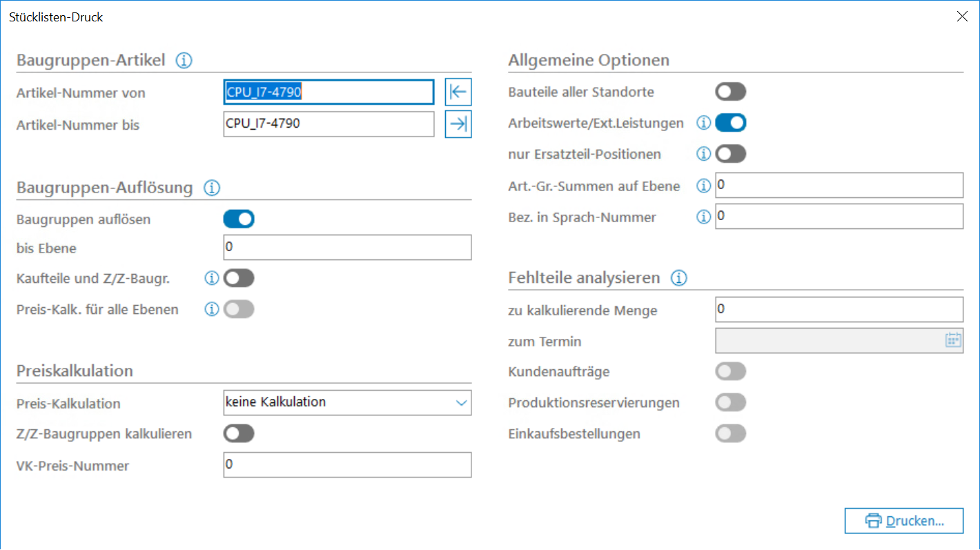The width and height of the screenshot is (980, 550).
Task: Disable Baugruppen auflösen switch
Action: click(x=239, y=219)
